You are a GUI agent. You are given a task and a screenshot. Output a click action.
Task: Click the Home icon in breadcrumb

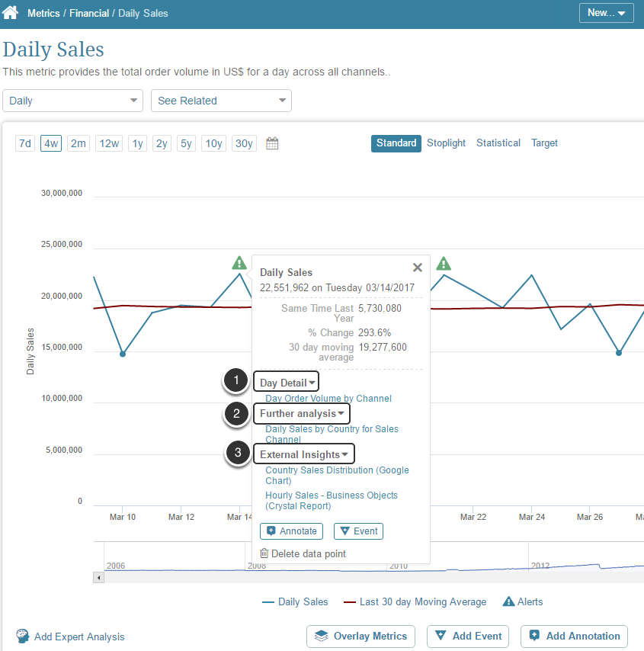[11, 13]
